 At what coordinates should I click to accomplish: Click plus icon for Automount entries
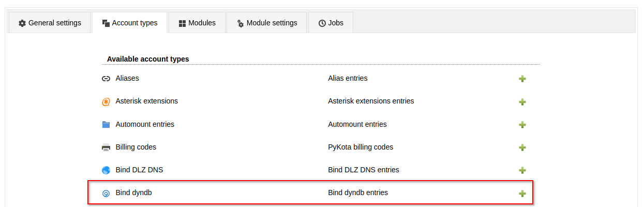click(522, 125)
